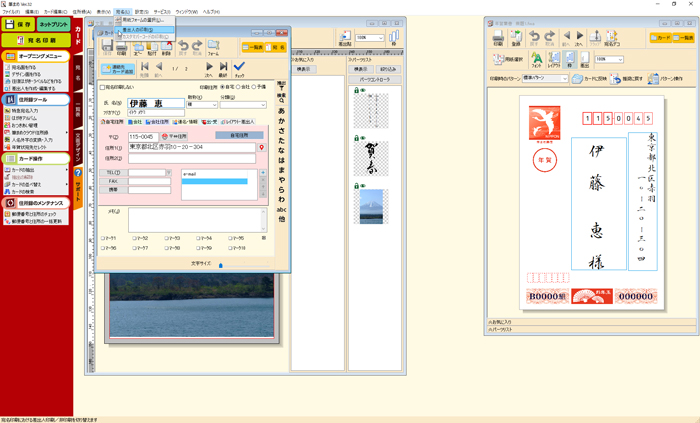
Task: Click the map pin icon beside address field
Action: 262,148
